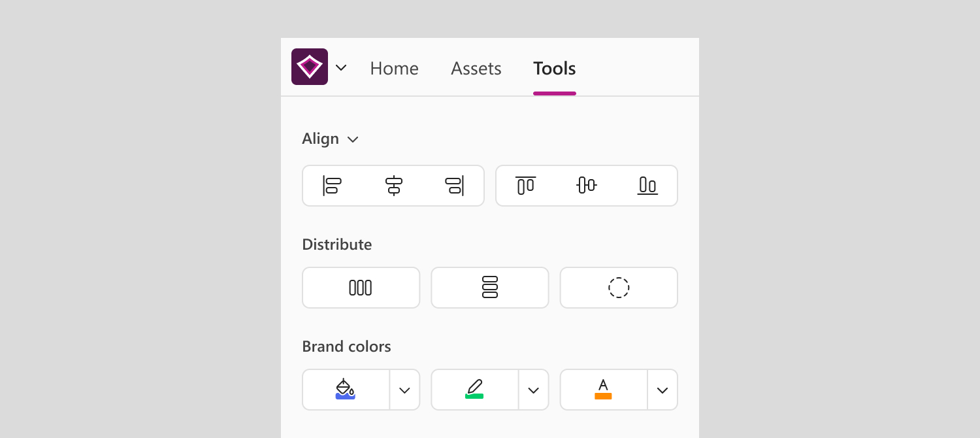Click the align left icon
The image size is (980, 438).
click(x=332, y=186)
